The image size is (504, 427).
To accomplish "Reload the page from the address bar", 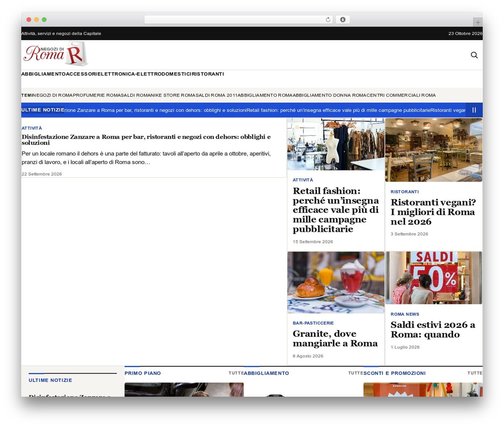I will 328,20.
